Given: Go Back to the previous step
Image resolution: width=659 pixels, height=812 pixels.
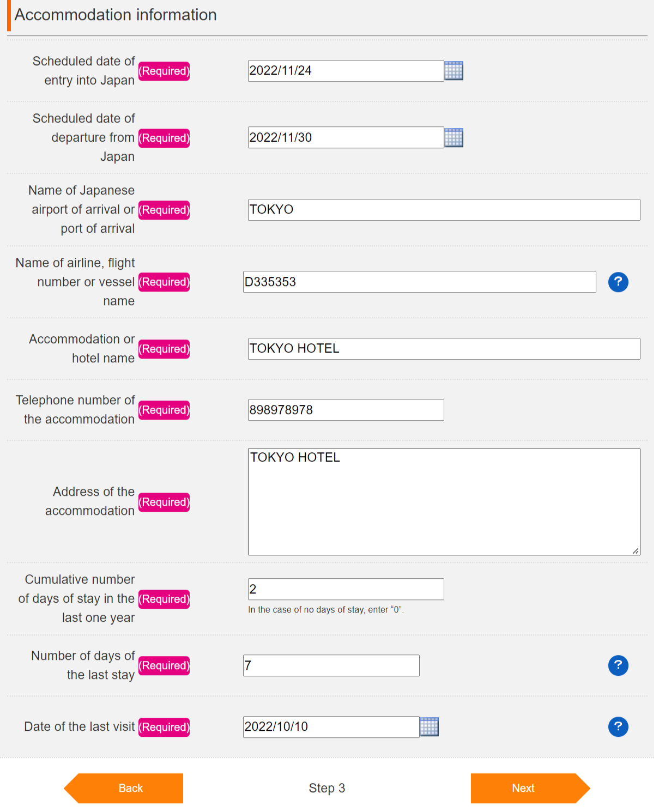Looking at the screenshot, I should (x=130, y=788).
